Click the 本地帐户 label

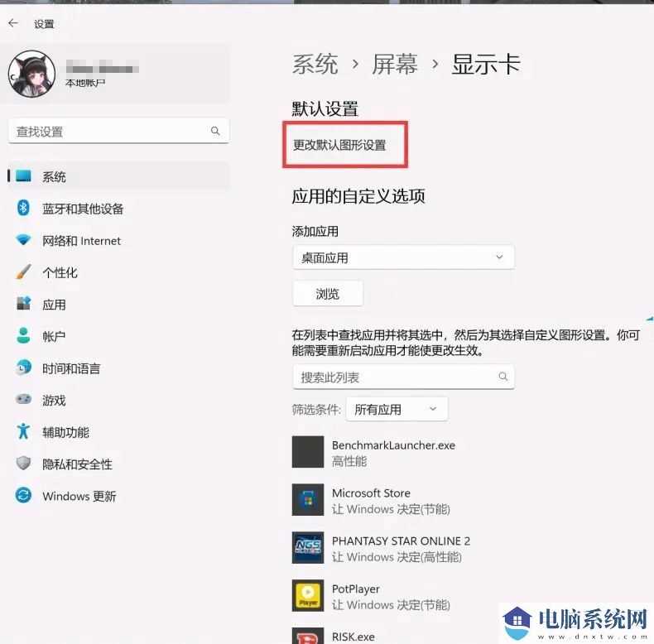click(x=85, y=83)
